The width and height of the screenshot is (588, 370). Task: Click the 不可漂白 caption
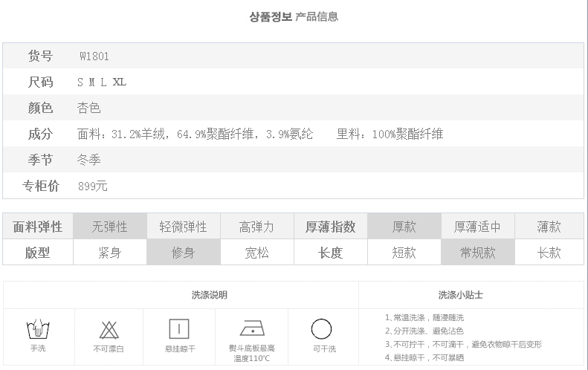click(x=109, y=349)
